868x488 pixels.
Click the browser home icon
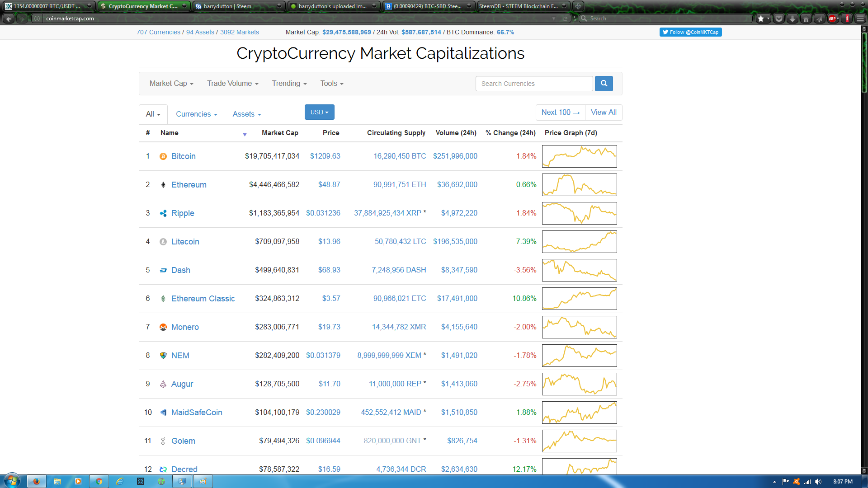[806, 19]
